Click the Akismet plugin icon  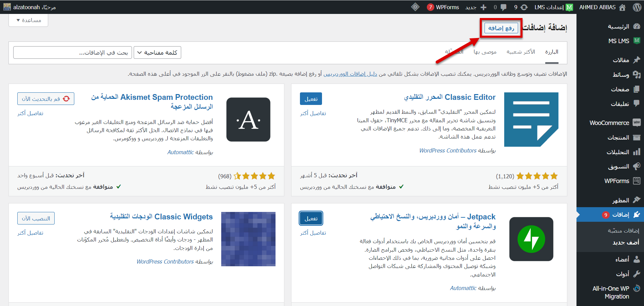coord(248,120)
